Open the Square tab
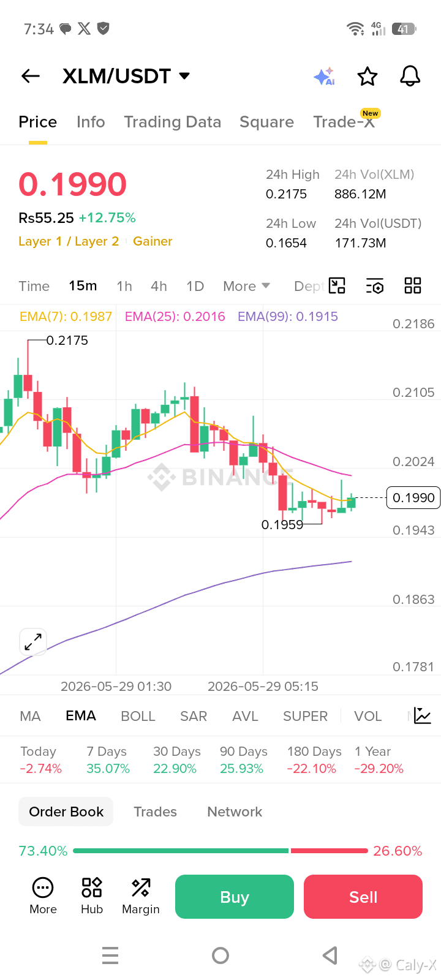441x980 pixels. click(267, 122)
